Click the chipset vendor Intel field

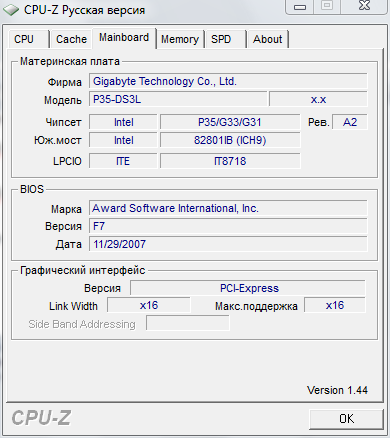point(123,122)
